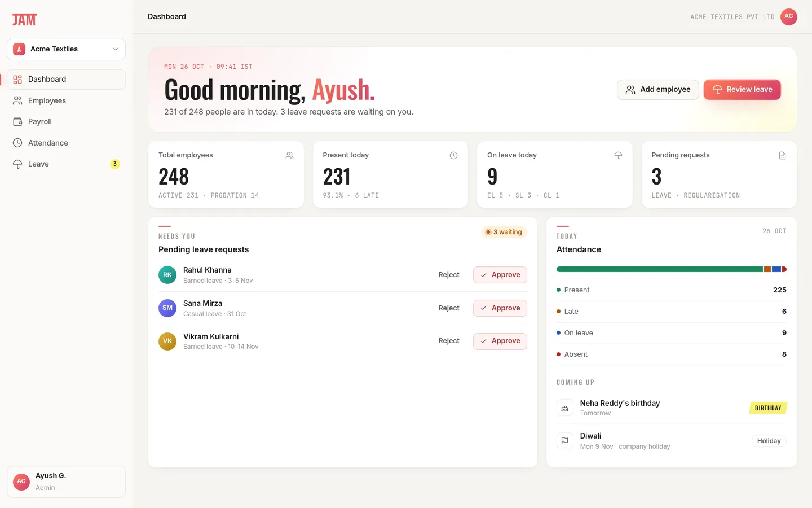Click the Total employees stat card value 248
The image size is (812, 508).
(174, 177)
